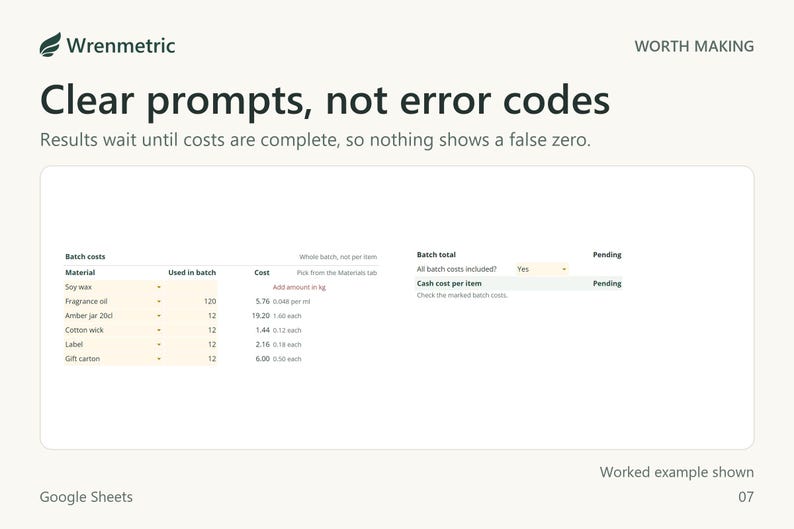Click the Fragrance oil cost 5.76
794x529 pixels.
point(262,301)
